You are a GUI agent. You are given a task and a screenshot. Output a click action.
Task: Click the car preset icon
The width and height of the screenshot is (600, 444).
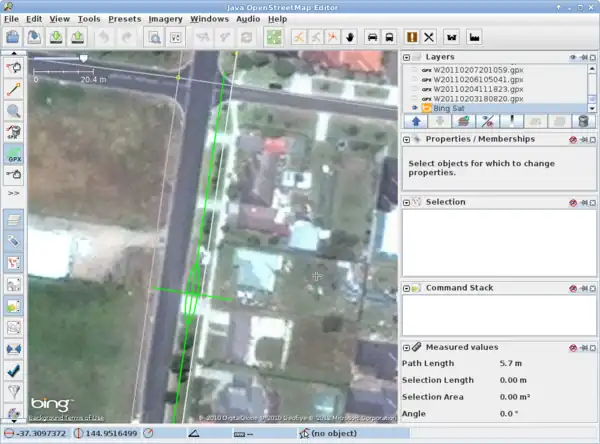click(373, 37)
